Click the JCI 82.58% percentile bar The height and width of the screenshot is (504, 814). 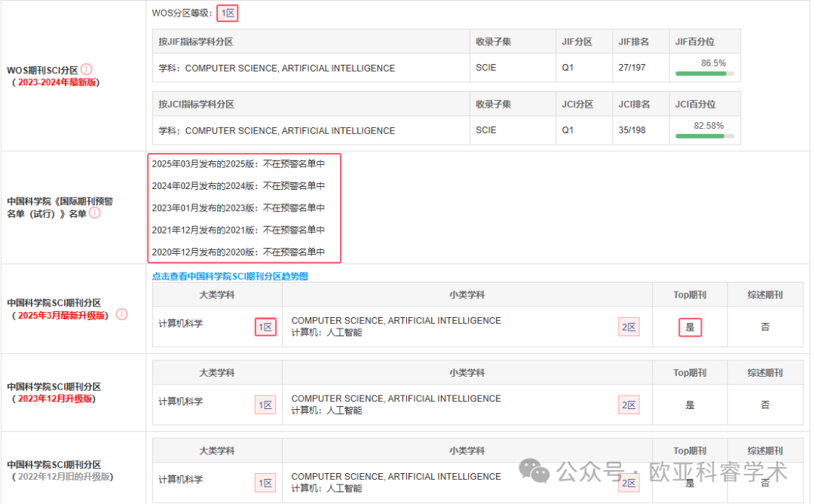705,136
